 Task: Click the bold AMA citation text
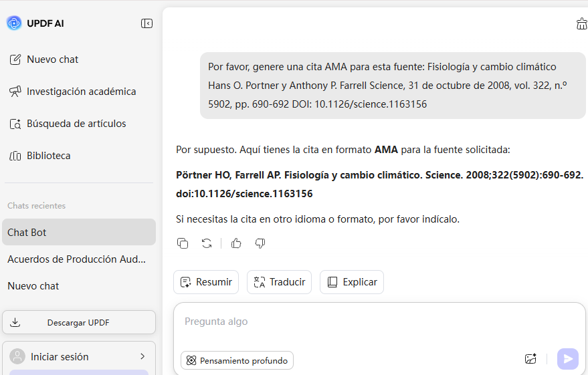379,184
